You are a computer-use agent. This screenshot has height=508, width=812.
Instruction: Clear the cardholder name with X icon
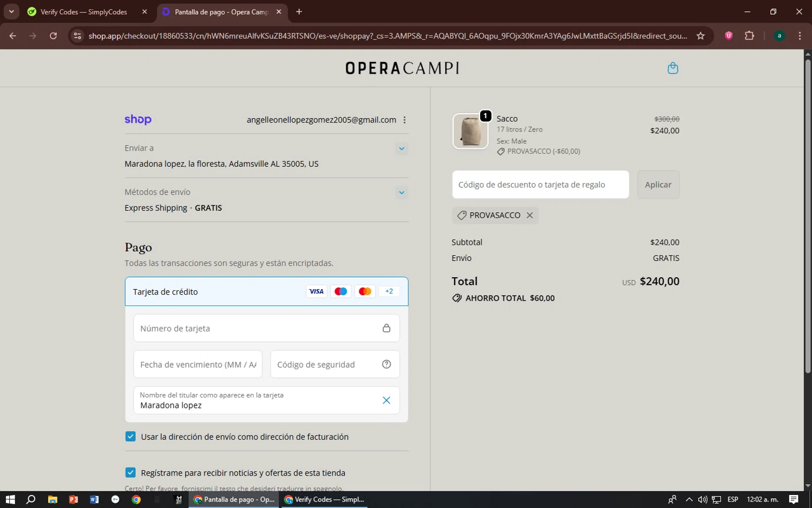click(x=387, y=400)
